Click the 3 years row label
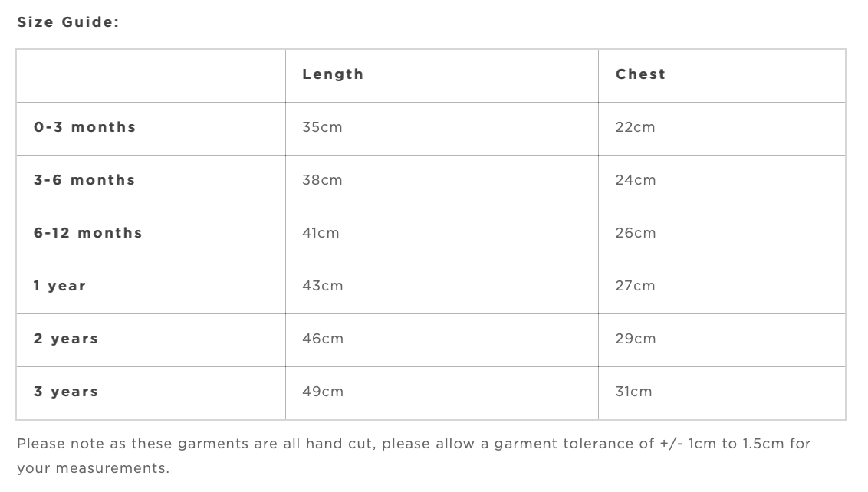 [66, 392]
